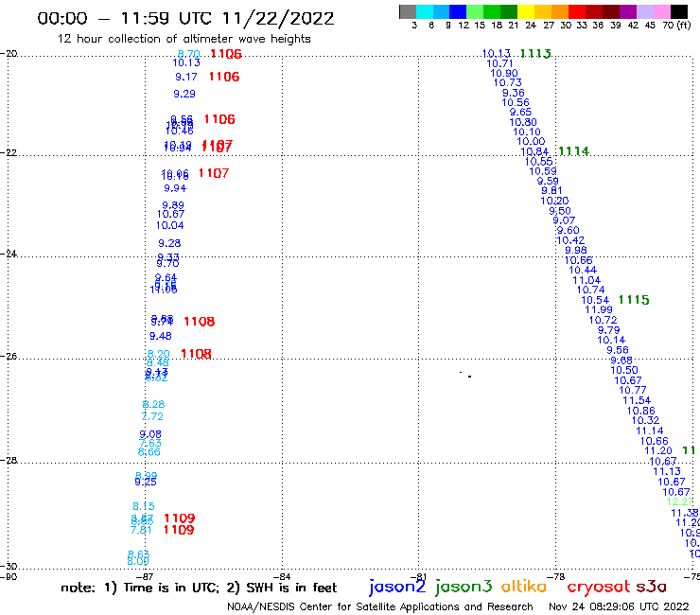700x615 pixels.
Task: Click the altika satellite legend label
Action: 524,587
